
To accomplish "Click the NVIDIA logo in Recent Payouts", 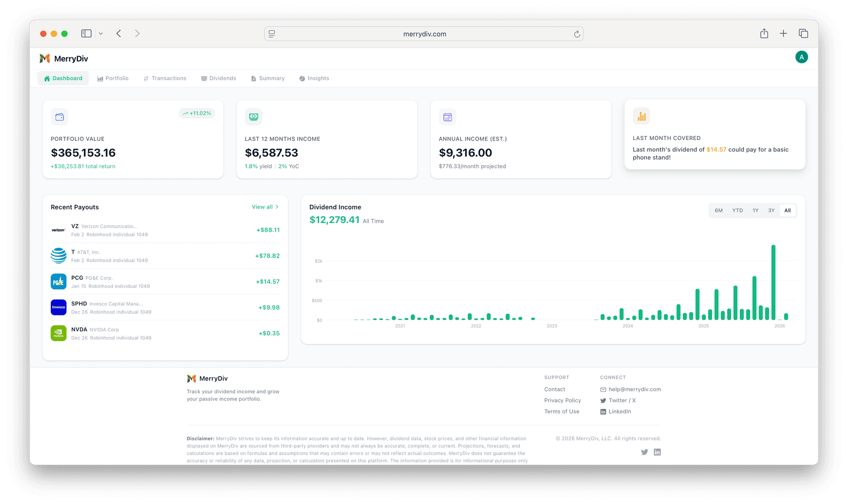I will [x=58, y=333].
